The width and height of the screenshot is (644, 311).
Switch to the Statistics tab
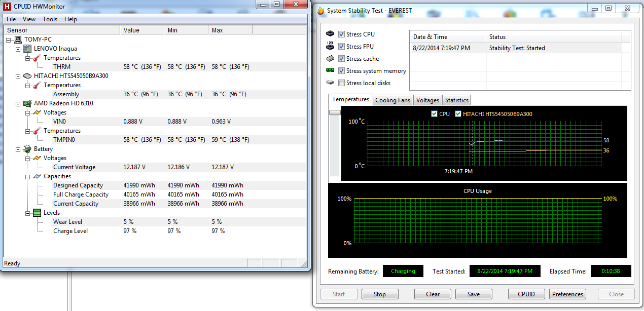[x=456, y=100]
